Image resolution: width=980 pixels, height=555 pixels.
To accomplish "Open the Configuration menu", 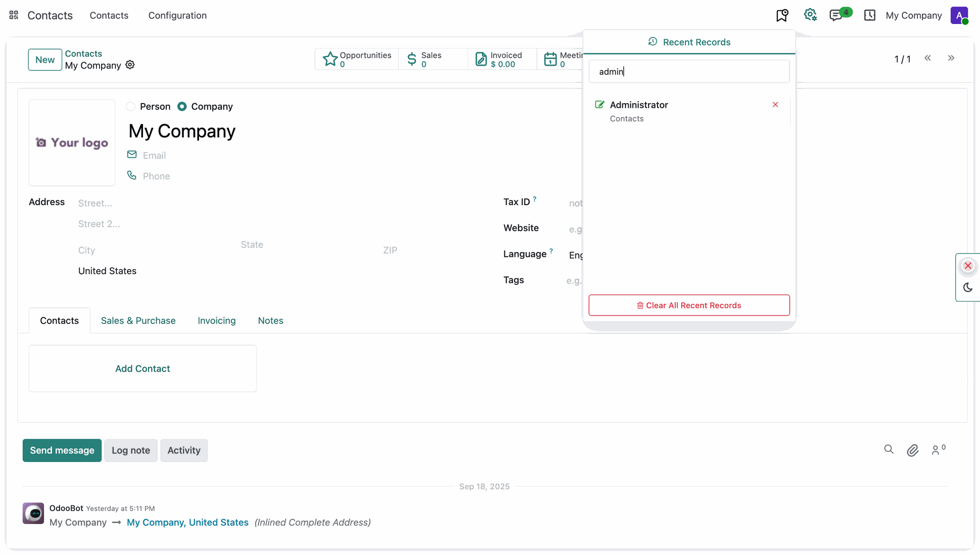I will pyautogui.click(x=177, y=15).
